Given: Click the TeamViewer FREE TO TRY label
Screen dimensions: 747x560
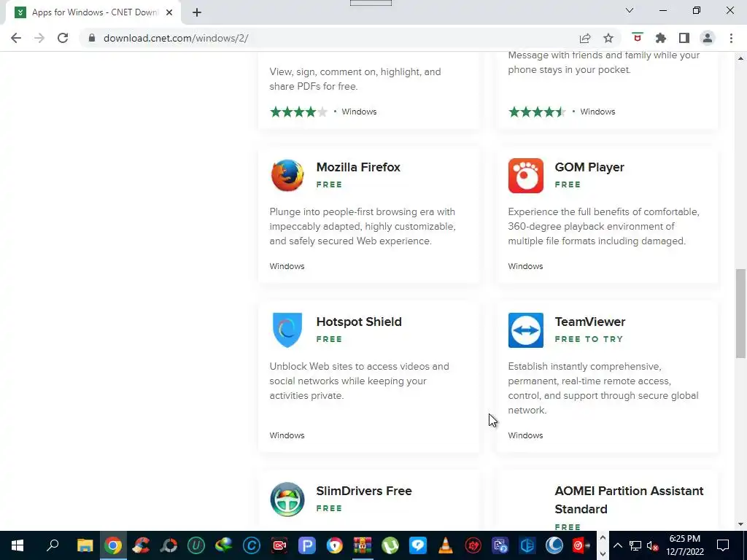Looking at the screenshot, I should click(589, 339).
